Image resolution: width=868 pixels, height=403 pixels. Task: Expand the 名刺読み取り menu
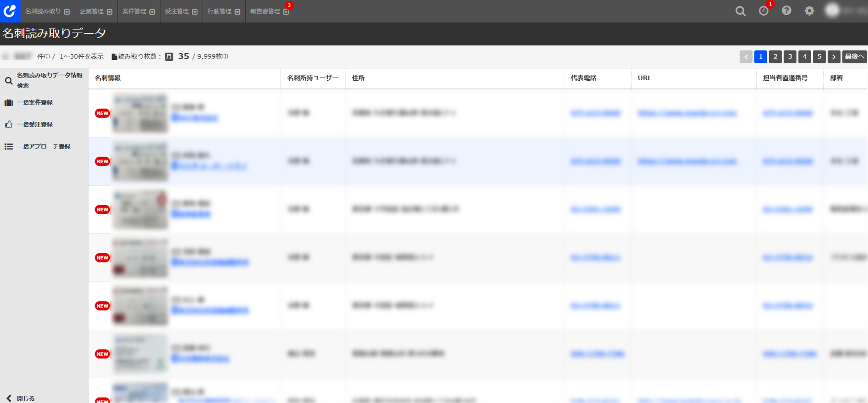47,11
